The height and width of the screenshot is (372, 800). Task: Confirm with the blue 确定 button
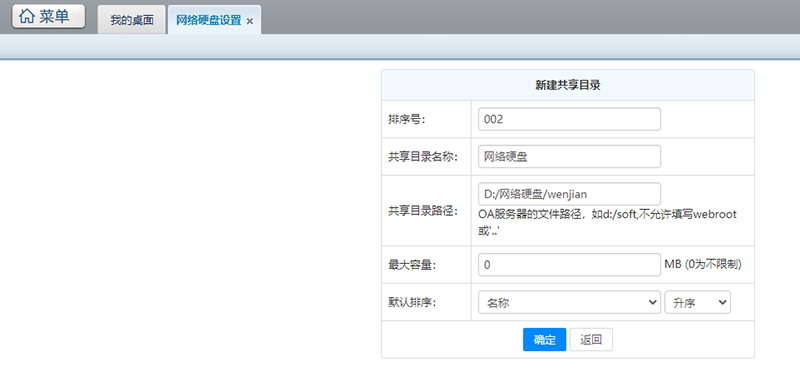point(544,339)
